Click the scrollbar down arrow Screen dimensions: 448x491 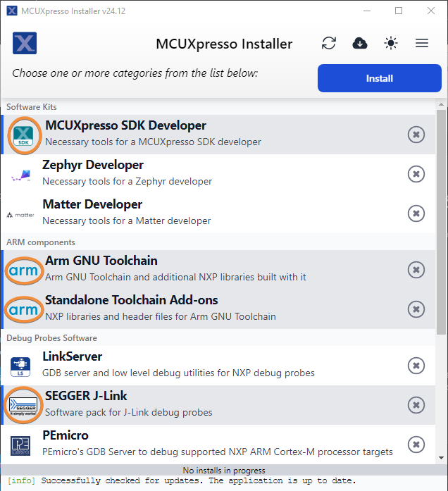point(442,458)
